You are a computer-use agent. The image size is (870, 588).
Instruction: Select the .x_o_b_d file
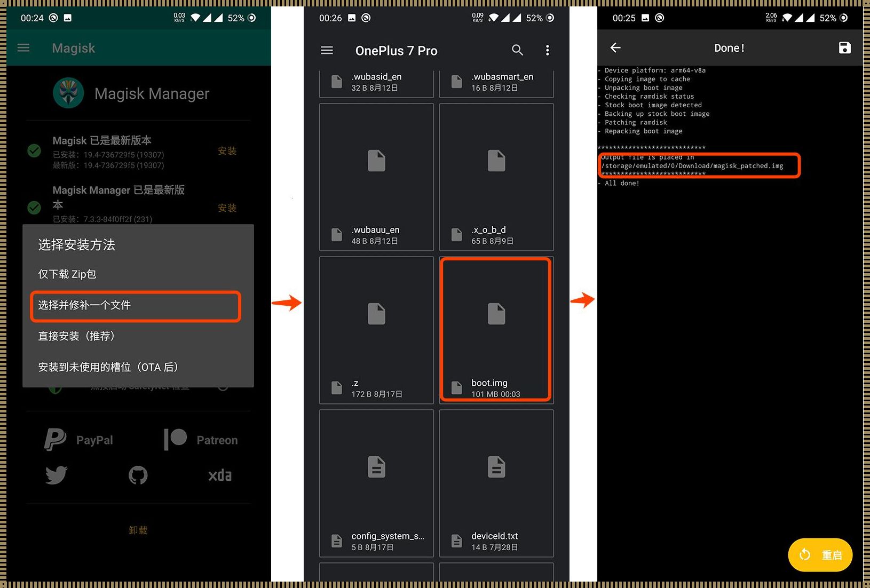pyautogui.click(x=496, y=177)
